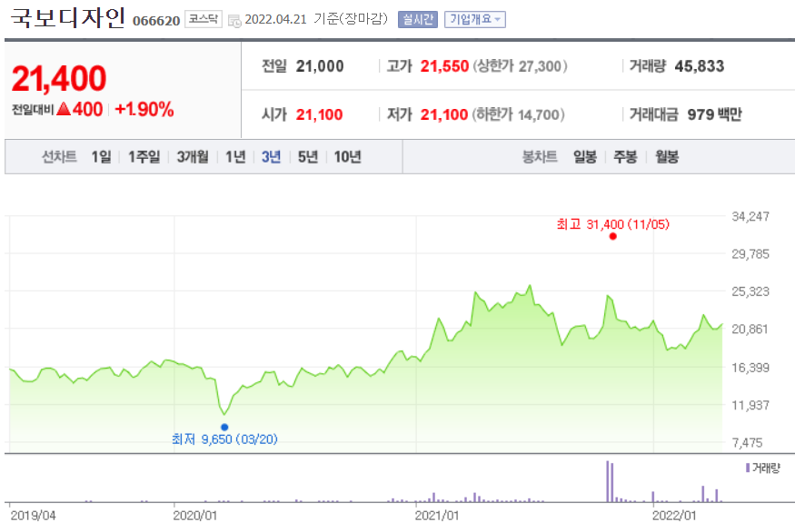Click the 2022.04.21 기준(장마감) date text
This screenshot has height=532, width=795.
(316, 19)
